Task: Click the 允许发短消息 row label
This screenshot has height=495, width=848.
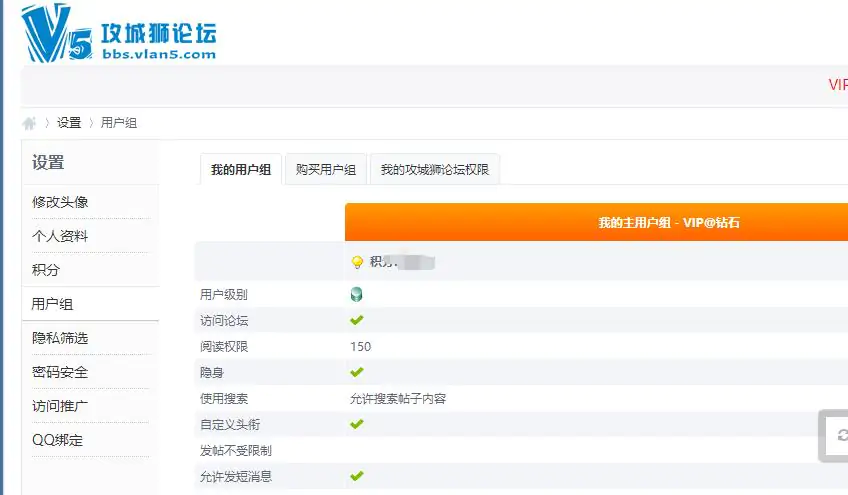Action: coord(235,476)
